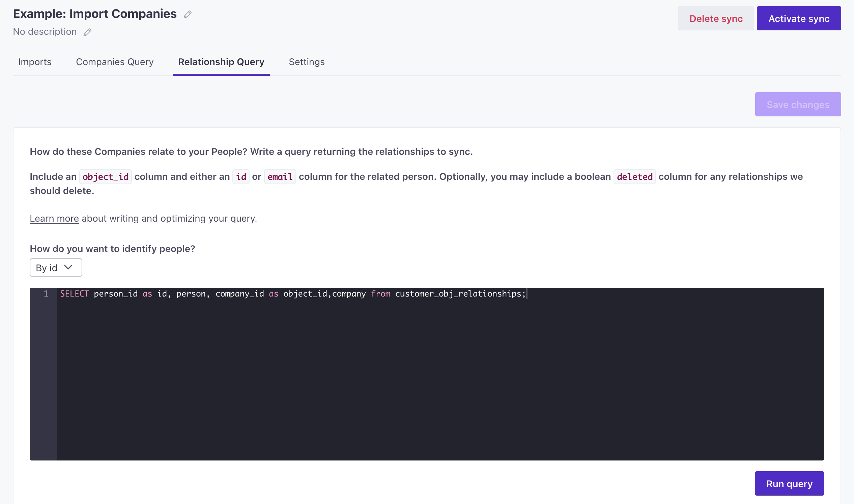Switch to the Companies Query tab
Screen dimensions: 854x504
(115, 62)
